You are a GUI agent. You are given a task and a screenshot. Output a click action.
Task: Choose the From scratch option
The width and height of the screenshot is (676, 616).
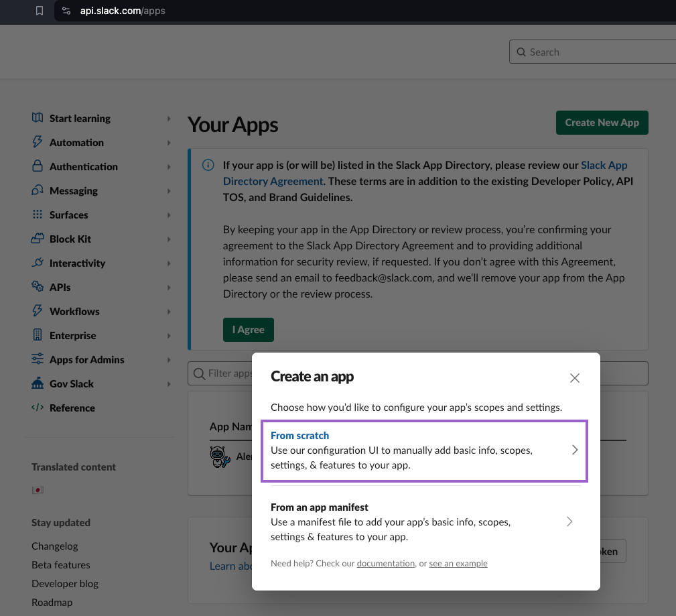click(423, 450)
